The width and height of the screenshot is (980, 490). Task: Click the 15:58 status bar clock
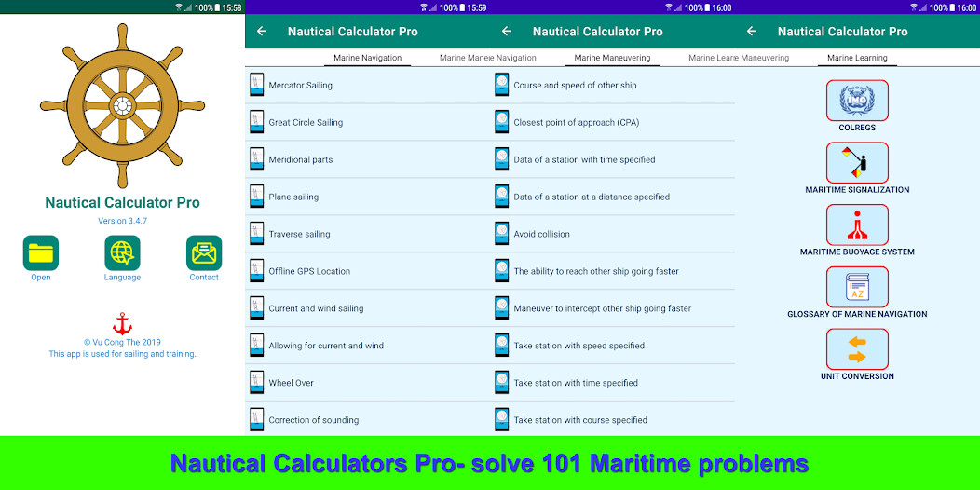click(232, 7)
